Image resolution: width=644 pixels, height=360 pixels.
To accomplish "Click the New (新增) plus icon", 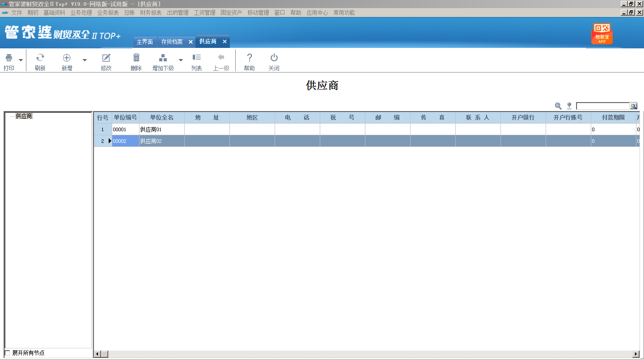I will click(67, 57).
